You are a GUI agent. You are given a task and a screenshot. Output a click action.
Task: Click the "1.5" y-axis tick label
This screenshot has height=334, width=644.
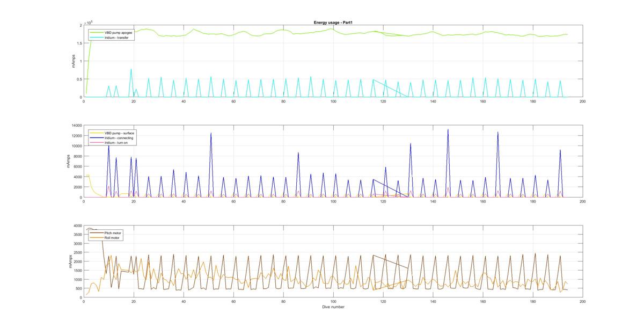click(79, 43)
